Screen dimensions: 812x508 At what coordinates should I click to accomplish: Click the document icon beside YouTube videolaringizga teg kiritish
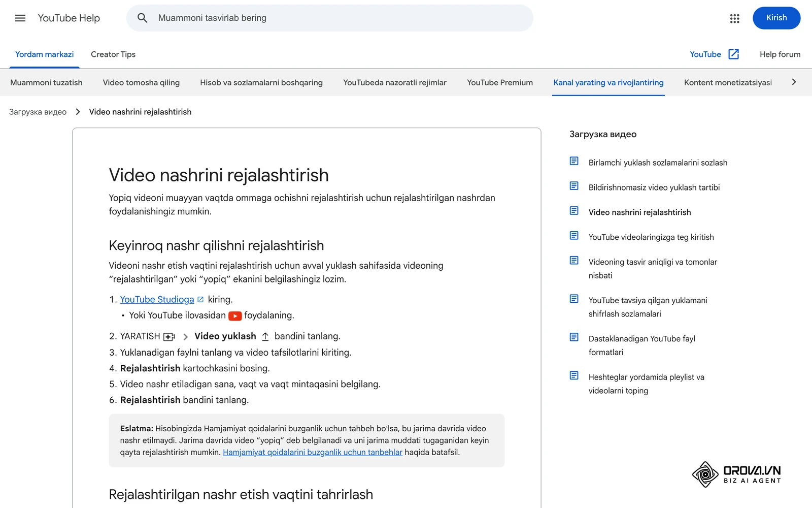pyautogui.click(x=574, y=236)
